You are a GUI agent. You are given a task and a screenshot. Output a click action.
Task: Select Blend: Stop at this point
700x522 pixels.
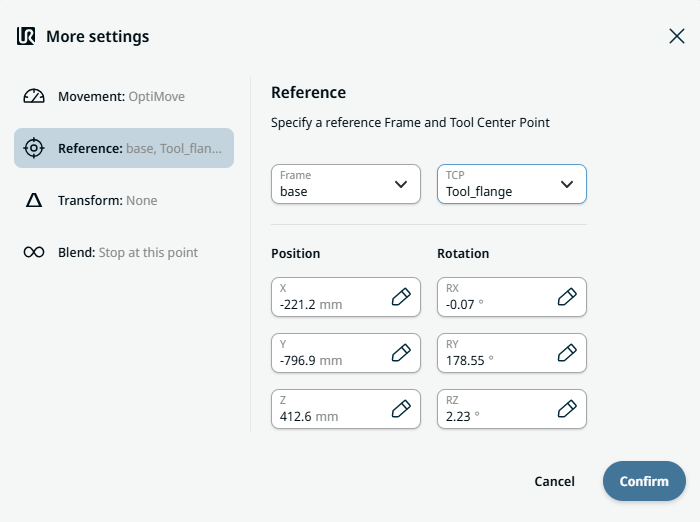point(127,253)
